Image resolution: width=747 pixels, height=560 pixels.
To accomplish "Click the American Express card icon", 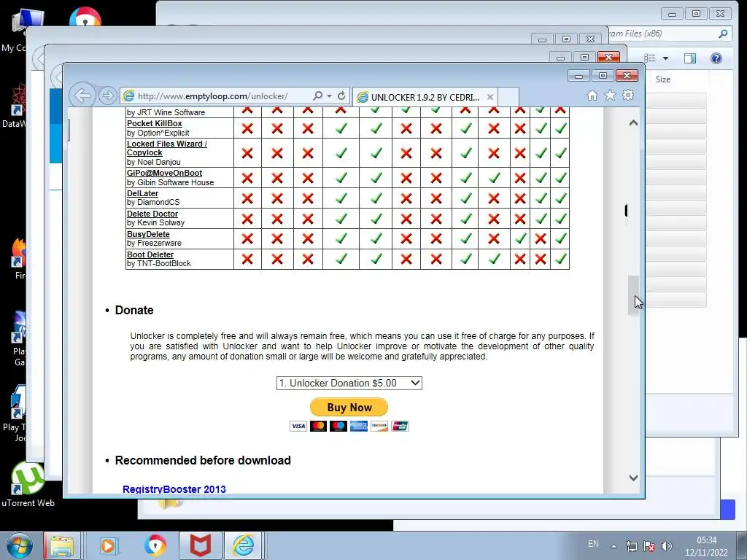I will point(359,426).
